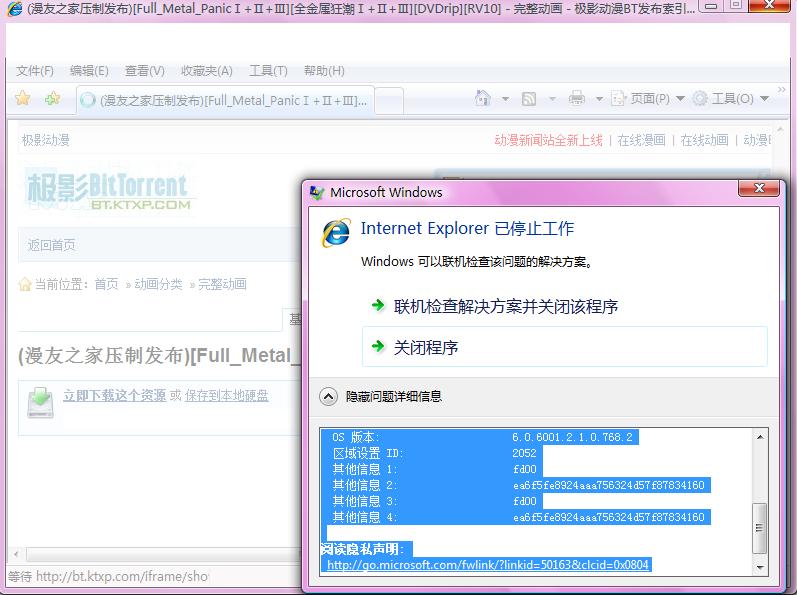Click 完整动画 breadcrumb link
Screen dimensions: 797x595
coord(222,284)
